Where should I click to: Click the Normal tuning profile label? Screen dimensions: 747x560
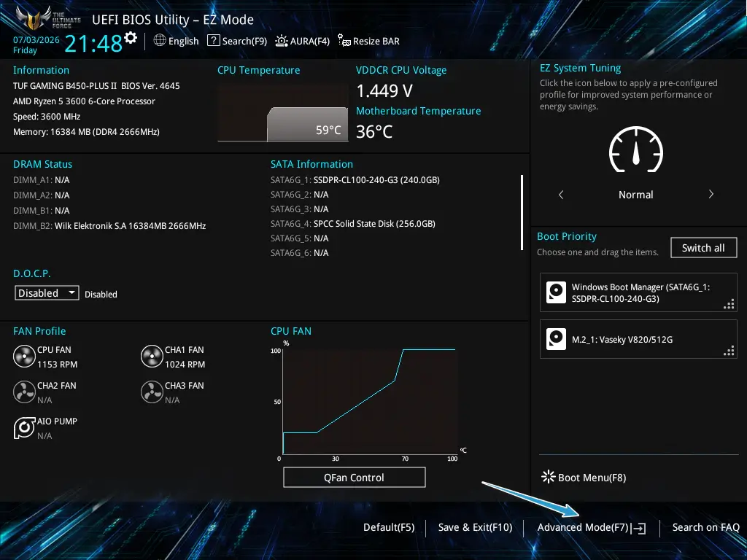635,194
